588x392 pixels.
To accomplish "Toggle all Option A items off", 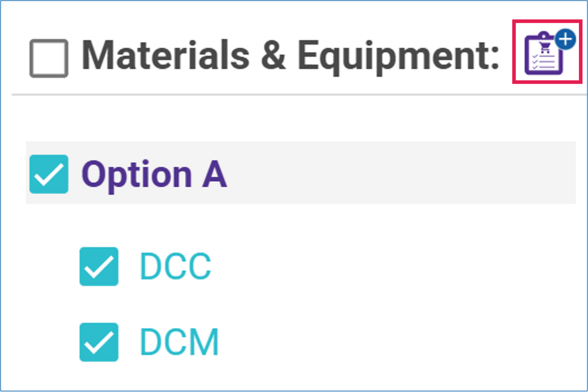I will click(x=49, y=174).
